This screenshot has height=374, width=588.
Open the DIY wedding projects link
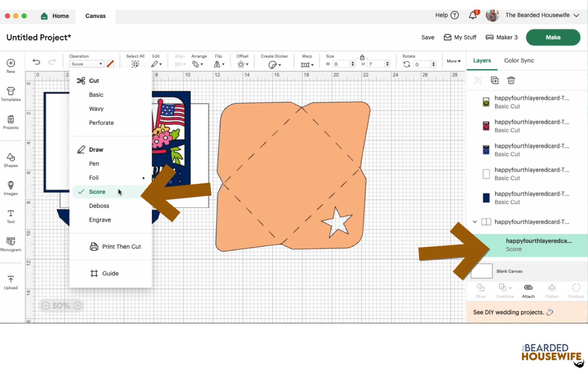(513, 312)
